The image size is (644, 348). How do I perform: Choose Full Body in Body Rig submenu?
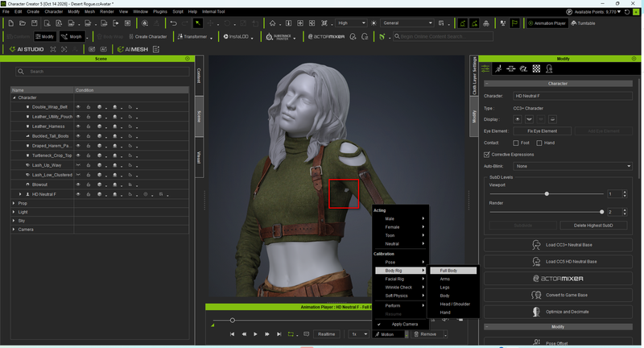[x=453, y=271]
